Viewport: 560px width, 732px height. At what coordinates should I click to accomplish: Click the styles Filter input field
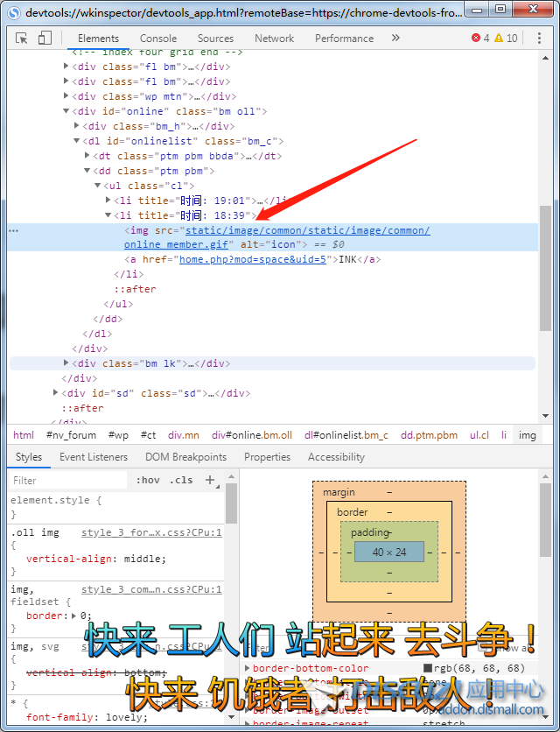[x=68, y=480]
